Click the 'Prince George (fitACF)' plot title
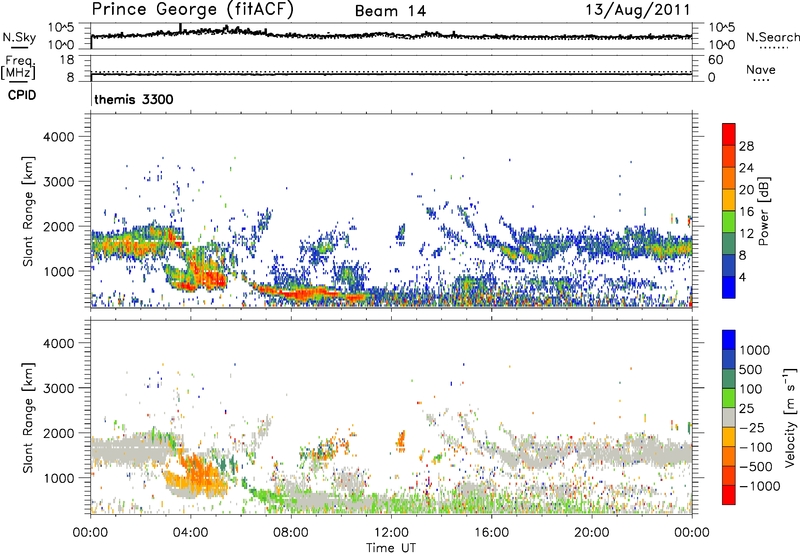 (x=192, y=10)
